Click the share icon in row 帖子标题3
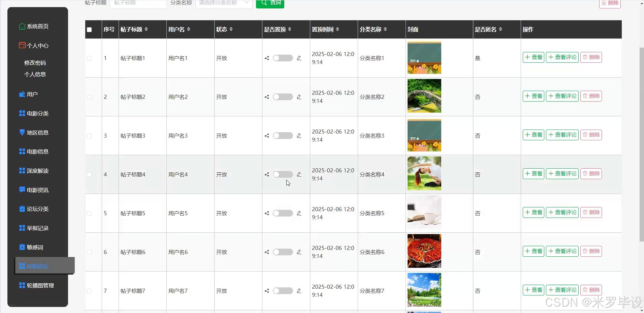The width and height of the screenshot is (644, 313). (267, 136)
